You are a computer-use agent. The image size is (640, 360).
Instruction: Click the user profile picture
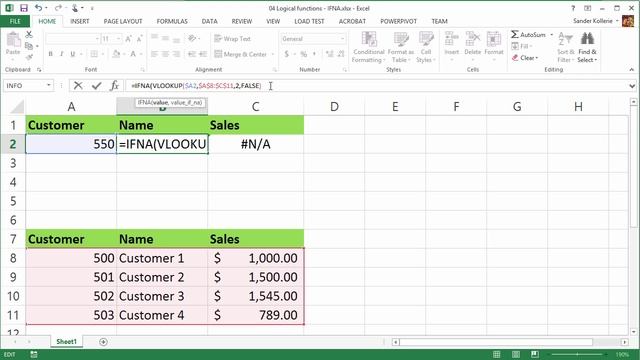pos(628,21)
